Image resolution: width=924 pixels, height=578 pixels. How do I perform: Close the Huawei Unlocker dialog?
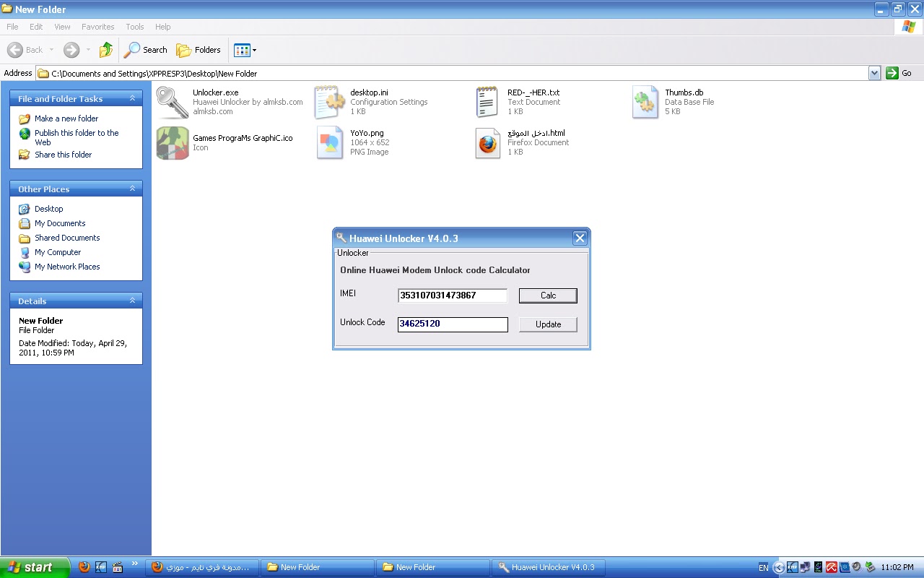[x=580, y=238]
